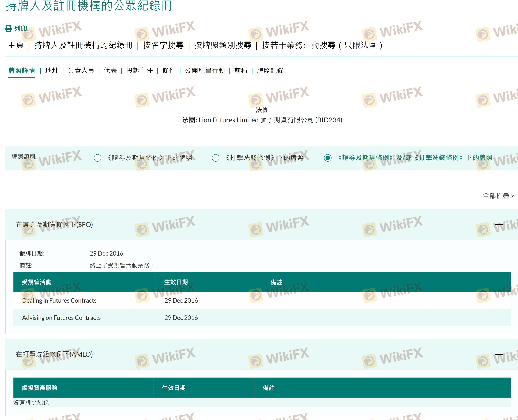Select 《證券及期貨條例》下的牌照 radio button

coord(98,158)
